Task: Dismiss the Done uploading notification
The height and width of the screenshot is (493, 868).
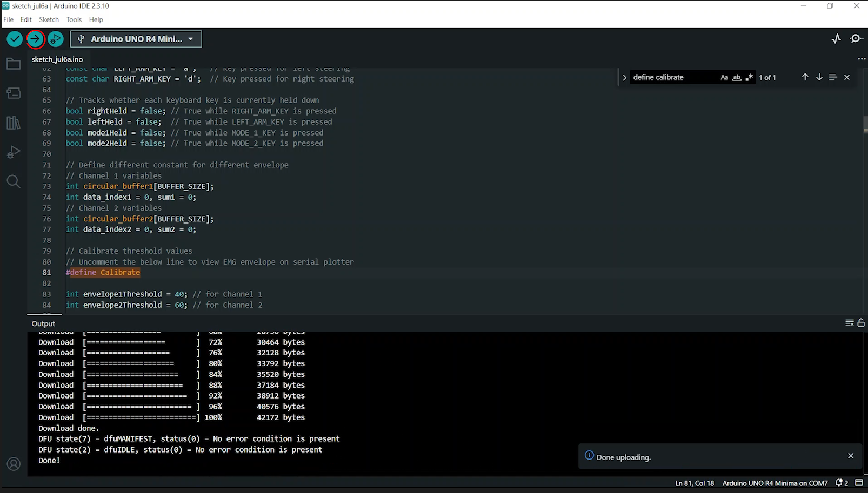Action: point(851,456)
